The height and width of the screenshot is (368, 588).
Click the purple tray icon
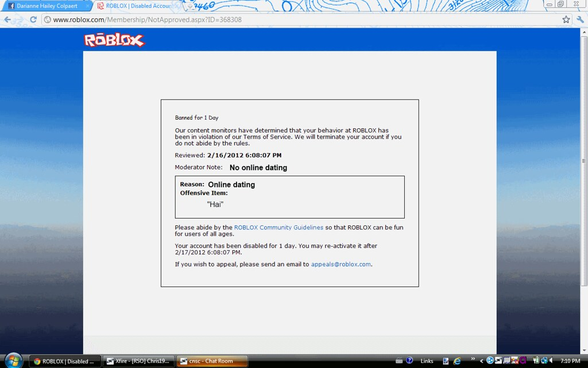point(523,361)
